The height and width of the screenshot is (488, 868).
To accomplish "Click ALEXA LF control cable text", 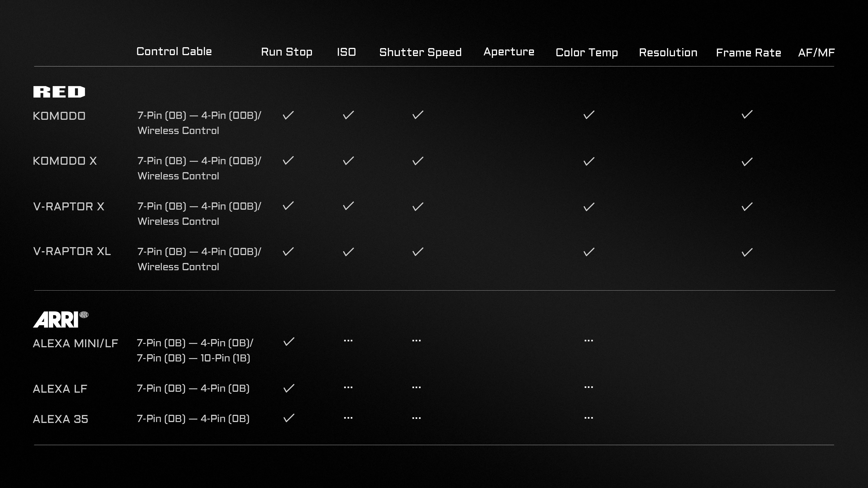I will 193,388.
